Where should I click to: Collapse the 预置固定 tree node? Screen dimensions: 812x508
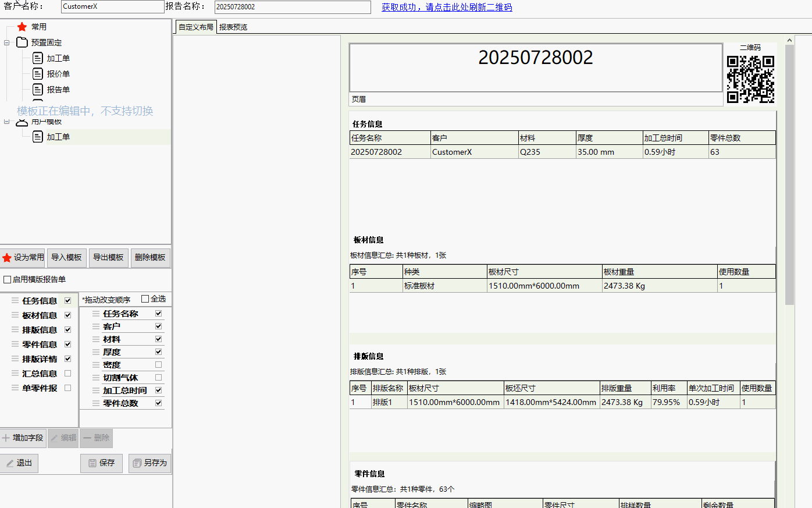7,42
